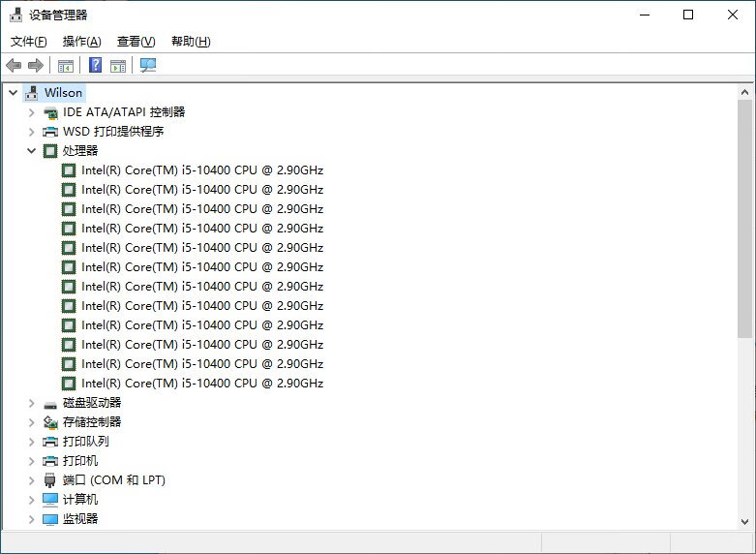Select the 处理器 label
Viewport: 756px width, 554px height.
pos(80,150)
